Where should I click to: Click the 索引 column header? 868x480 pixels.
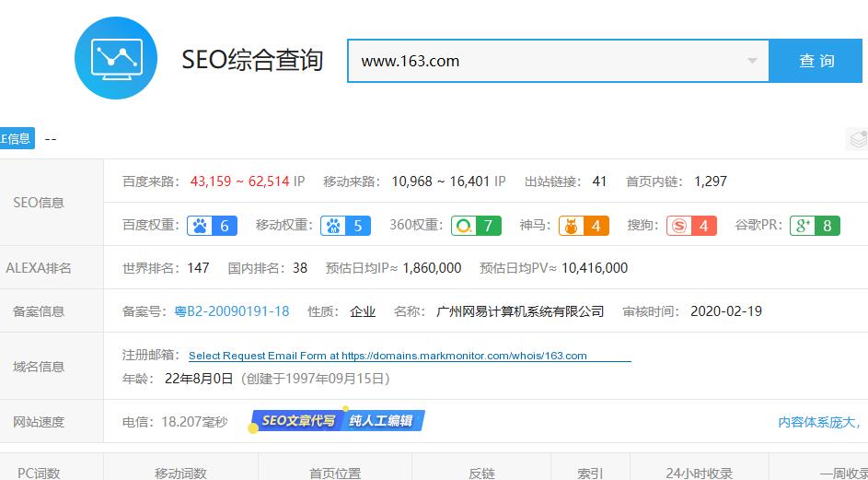tap(590, 473)
